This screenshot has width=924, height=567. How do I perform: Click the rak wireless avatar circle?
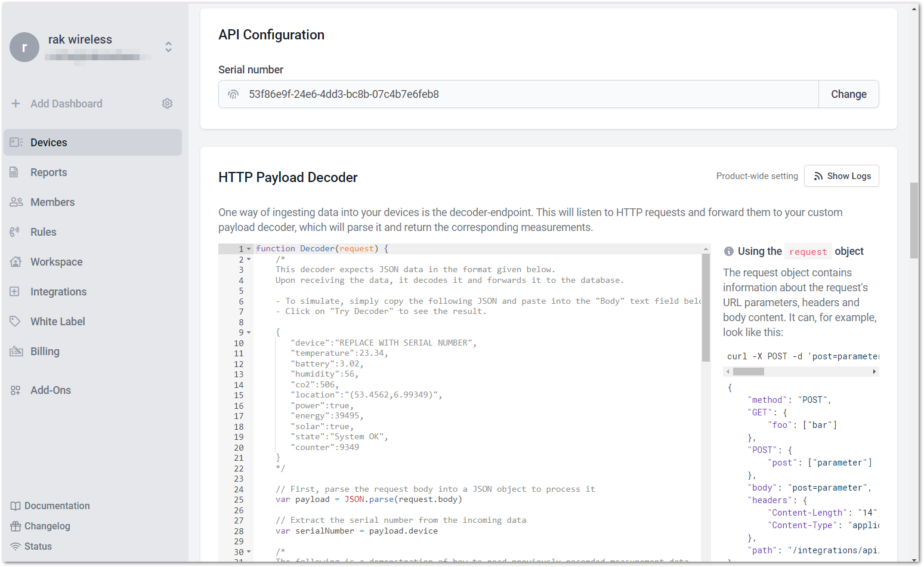(x=24, y=47)
